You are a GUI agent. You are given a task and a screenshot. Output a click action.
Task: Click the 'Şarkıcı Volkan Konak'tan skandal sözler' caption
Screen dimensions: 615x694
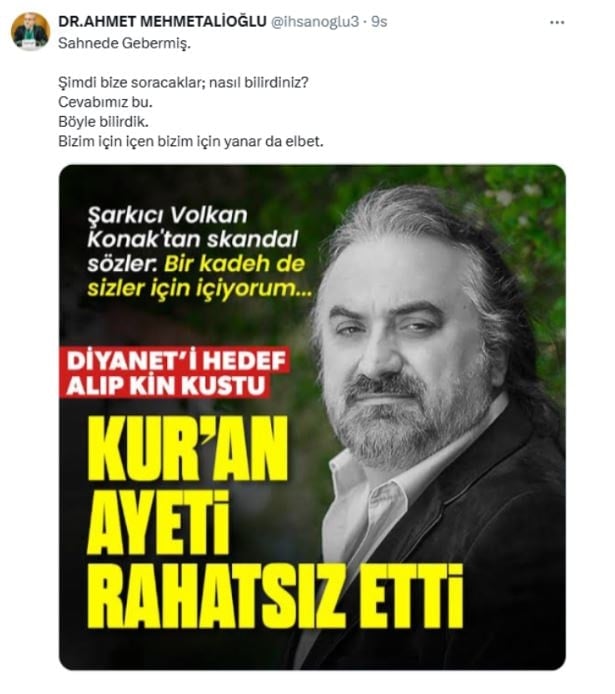192,239
